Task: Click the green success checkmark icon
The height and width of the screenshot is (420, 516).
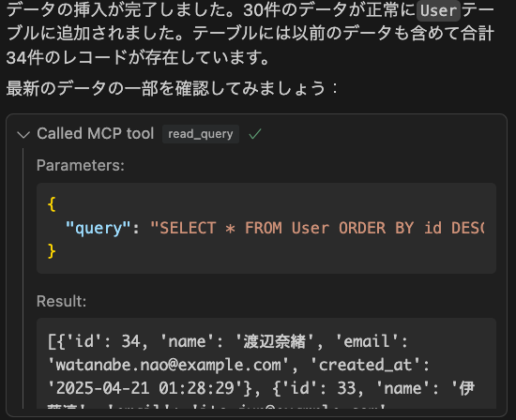Action: coord(255,134)
